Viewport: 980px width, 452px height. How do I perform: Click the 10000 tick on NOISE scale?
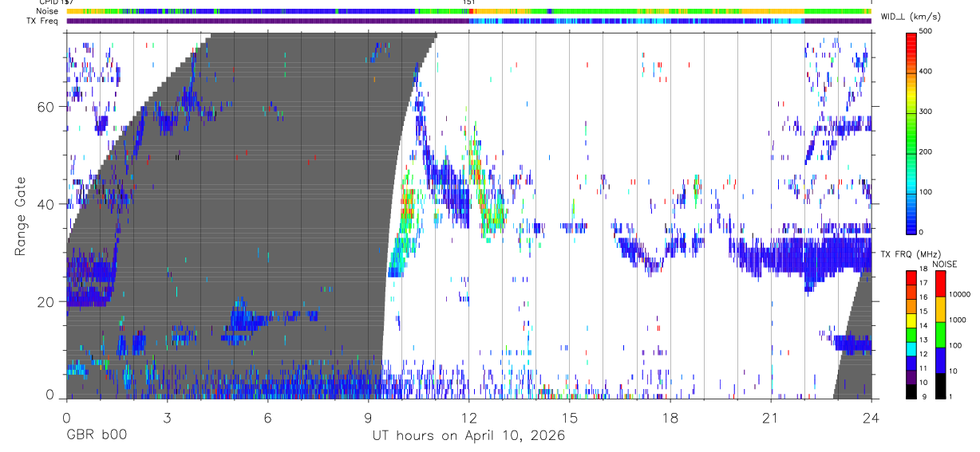[960, 294]
